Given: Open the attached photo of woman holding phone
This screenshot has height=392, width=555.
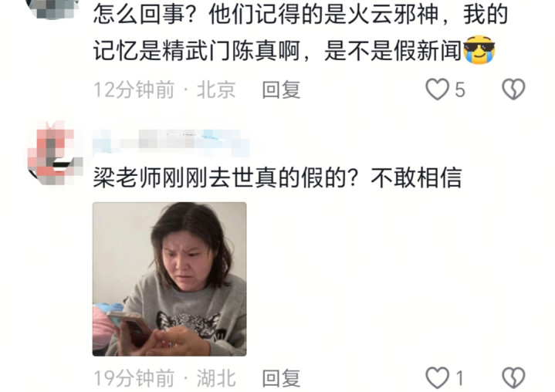Looking at the screenshot, I should point(170,279).
